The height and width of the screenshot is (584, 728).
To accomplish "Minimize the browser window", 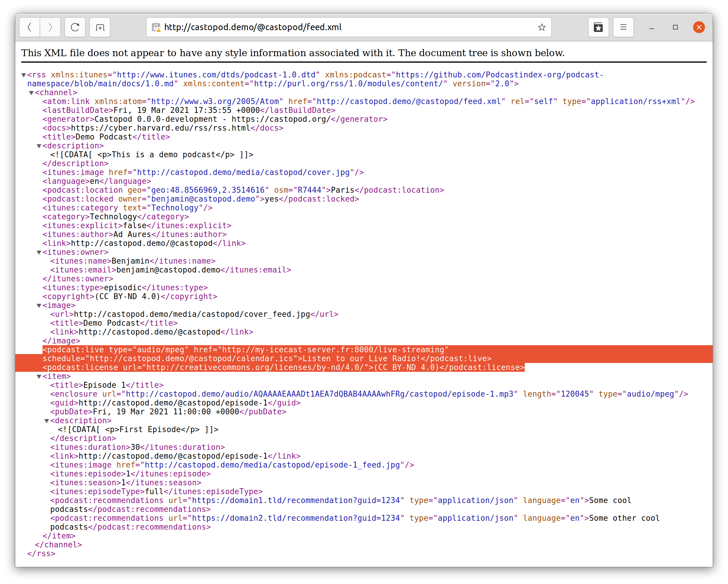I will coord(652,27).
